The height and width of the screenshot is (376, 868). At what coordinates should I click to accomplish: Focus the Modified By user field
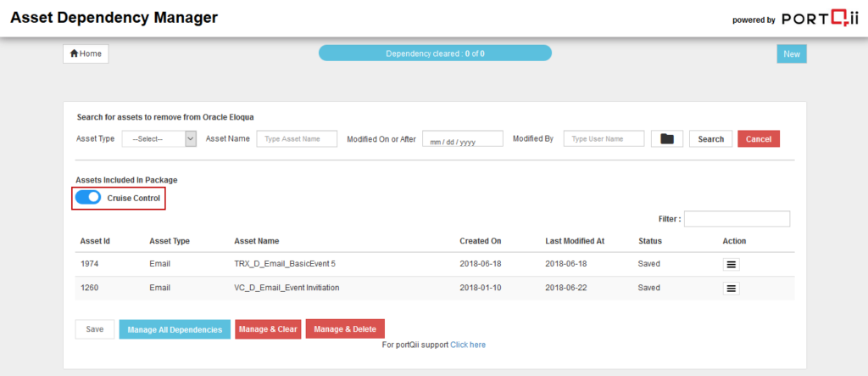click(604, 139)
